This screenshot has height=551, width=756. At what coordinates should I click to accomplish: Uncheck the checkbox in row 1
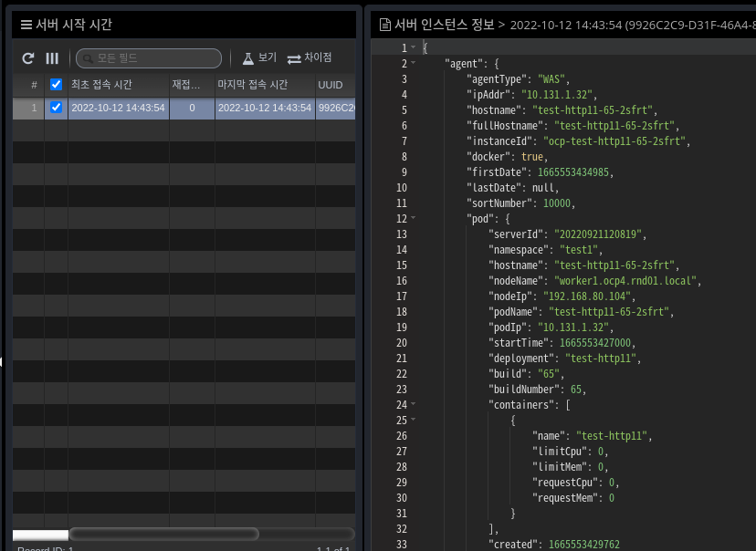coord(57,108)
